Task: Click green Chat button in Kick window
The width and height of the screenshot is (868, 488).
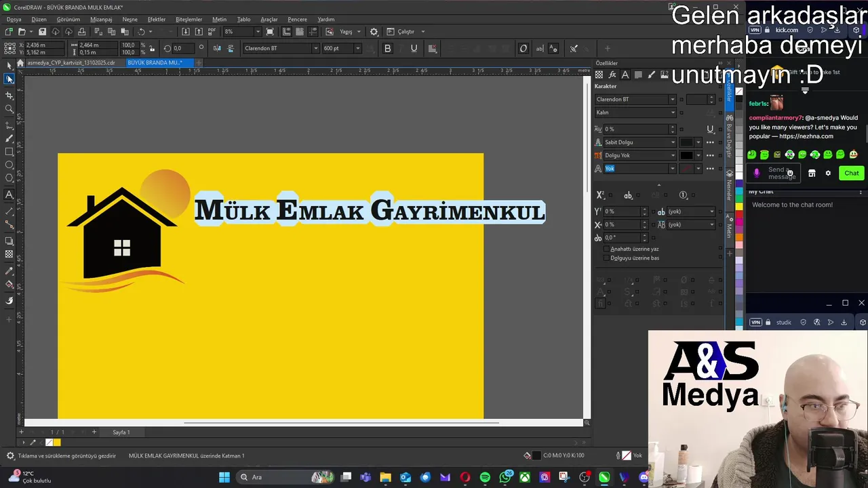Action: coord(851,173)
